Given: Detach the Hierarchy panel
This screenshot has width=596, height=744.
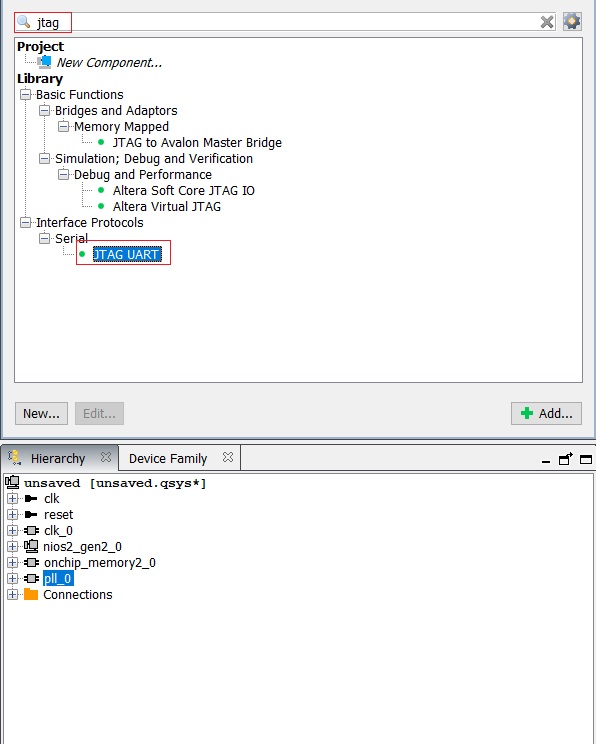Looking at the screenshot, I should pos(566,459).
